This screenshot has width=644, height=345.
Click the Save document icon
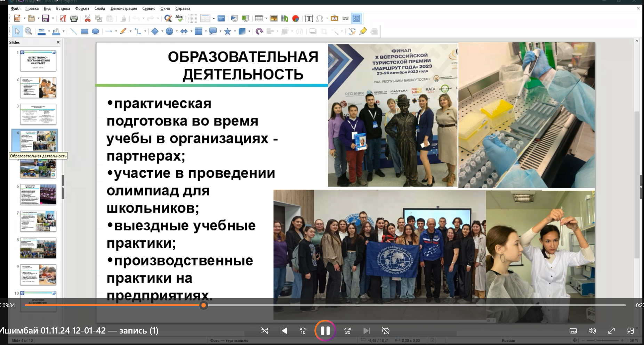pos(45,18)
